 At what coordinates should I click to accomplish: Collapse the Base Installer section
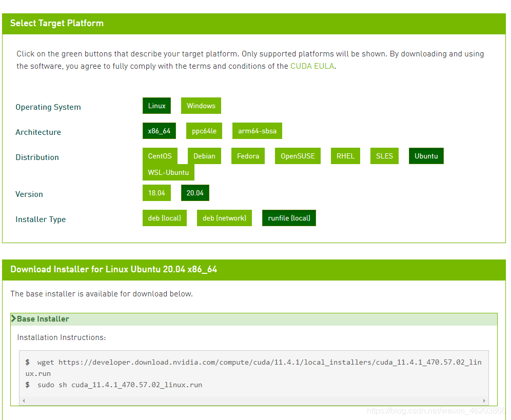point(254,319)
